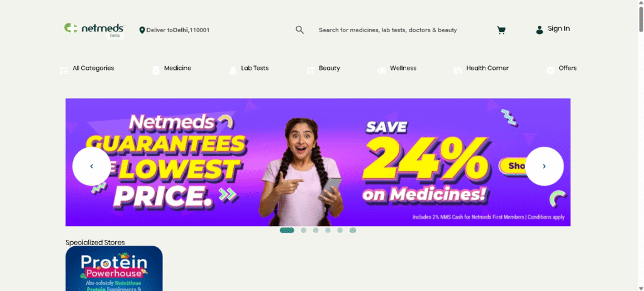Click the Netmeds logo

point(94,30)
